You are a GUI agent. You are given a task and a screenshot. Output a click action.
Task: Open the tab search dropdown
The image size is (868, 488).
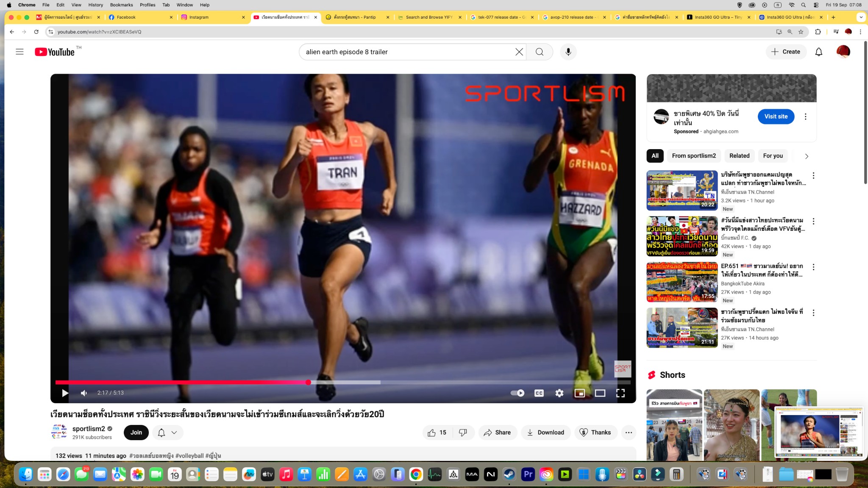click(x=861, y=17)
